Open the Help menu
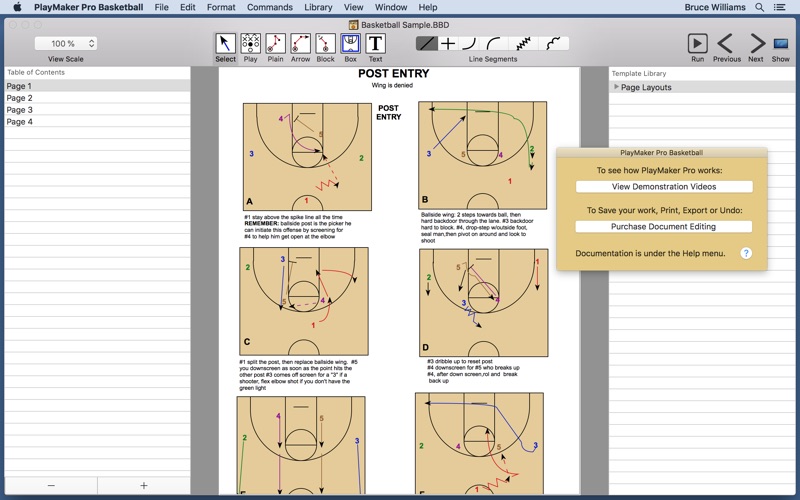 tap(428, 7)
